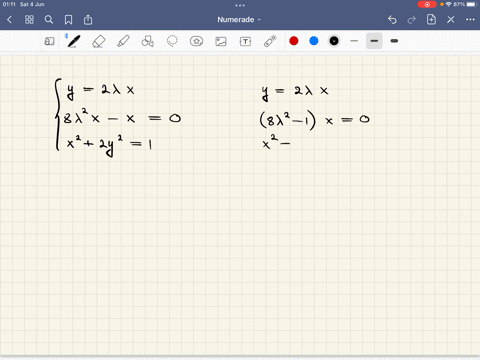Open the Elements sticker tool

coord(196,41)
